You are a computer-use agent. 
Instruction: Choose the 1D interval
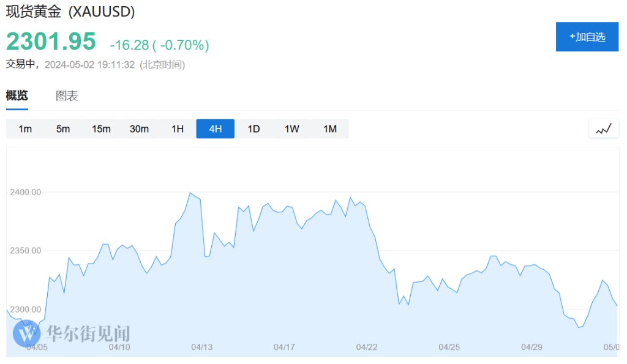[253, 129]
